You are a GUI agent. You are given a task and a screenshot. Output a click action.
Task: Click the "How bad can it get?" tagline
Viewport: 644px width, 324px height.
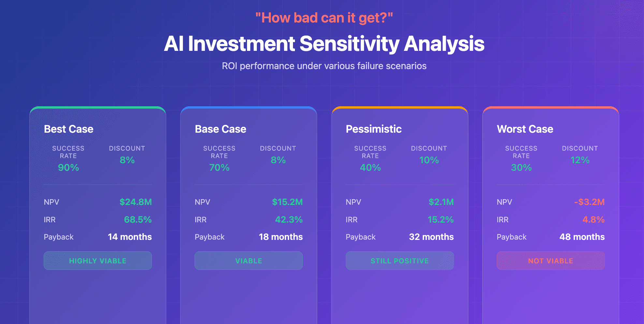pyautogui.click(x=324, y=18)
